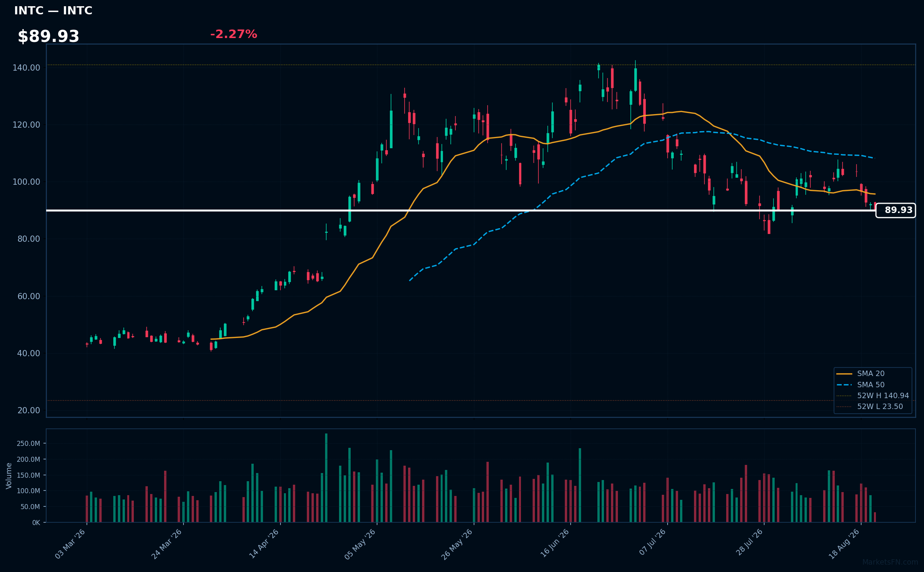Click the 40.00 y-axis label
The width and height of the screenshot is (924, 572).
tap(29, 354)
